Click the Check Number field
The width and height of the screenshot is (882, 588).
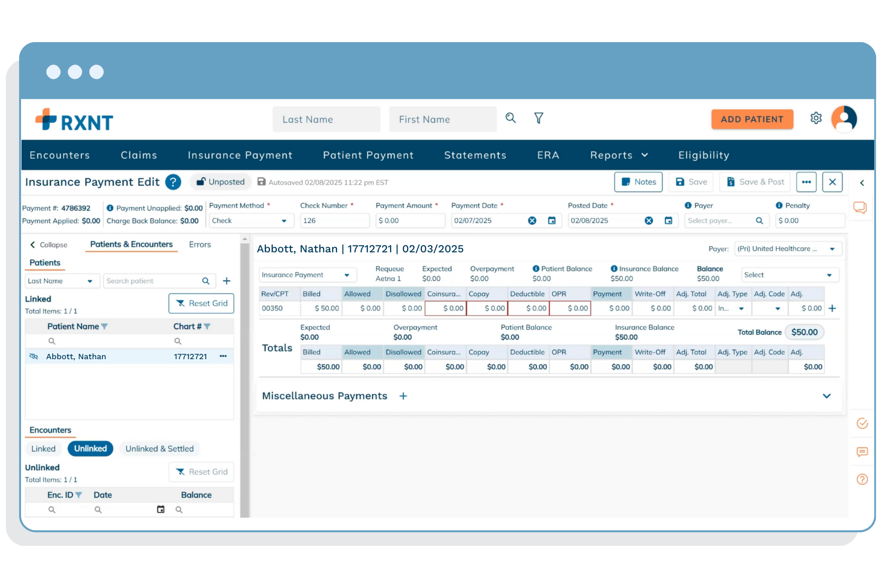point(335,220)
